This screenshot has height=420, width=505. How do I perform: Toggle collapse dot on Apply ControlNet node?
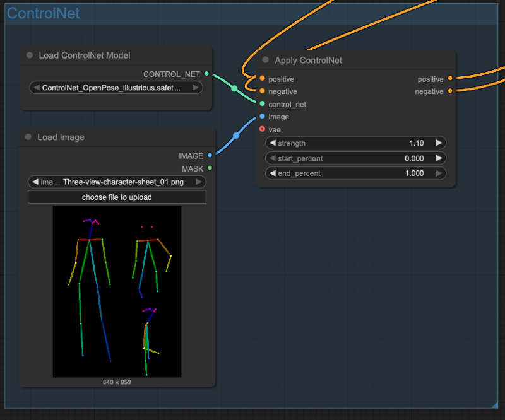coord(265,61)
